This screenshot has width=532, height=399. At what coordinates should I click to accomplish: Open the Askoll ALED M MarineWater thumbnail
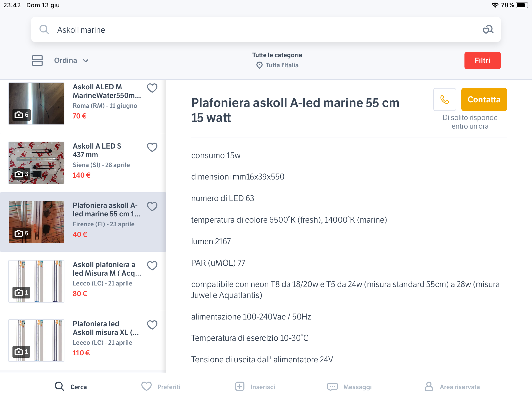(36, 104)
